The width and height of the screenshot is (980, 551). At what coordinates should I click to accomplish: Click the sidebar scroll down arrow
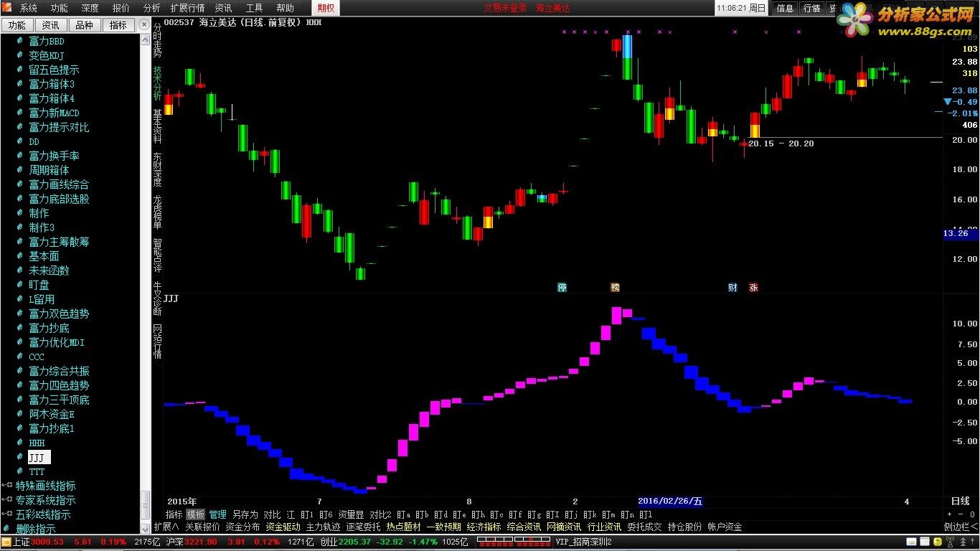[x=146, y=529]
